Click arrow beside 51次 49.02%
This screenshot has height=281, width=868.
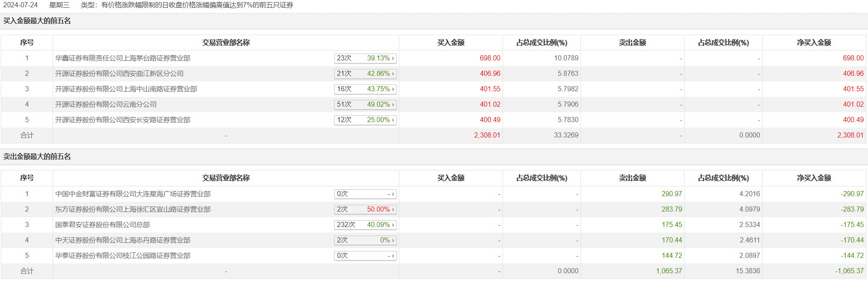(x=393, y=105)
